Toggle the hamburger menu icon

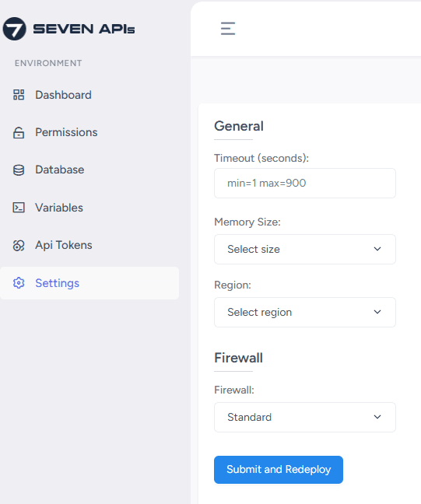coord(228,28)
